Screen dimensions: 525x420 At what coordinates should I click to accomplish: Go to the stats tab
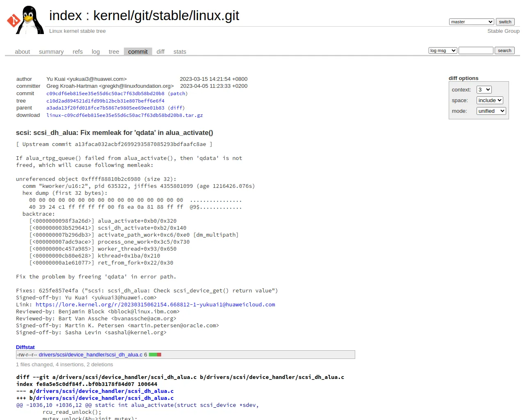[180, 52]
